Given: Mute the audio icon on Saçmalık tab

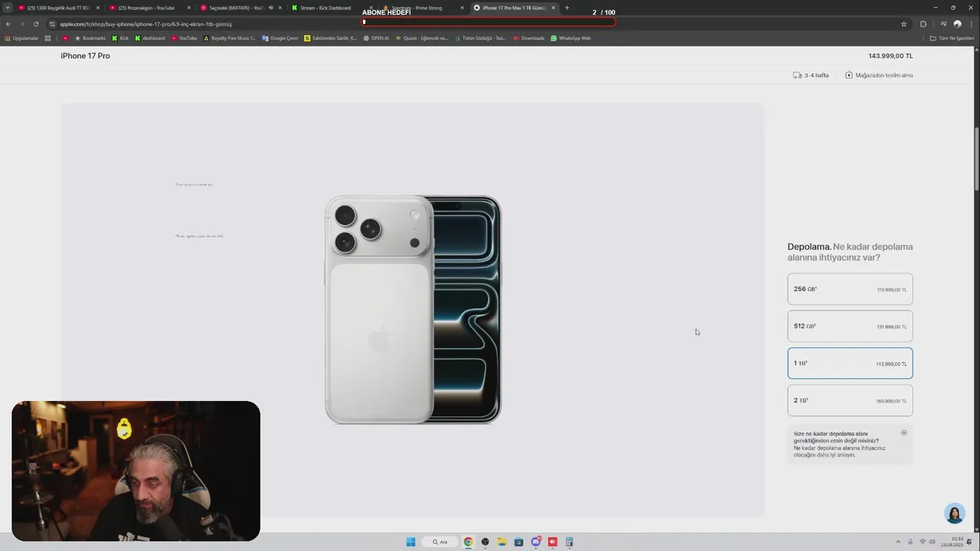Looking at the screenshot, I should (x=270, y=8).
